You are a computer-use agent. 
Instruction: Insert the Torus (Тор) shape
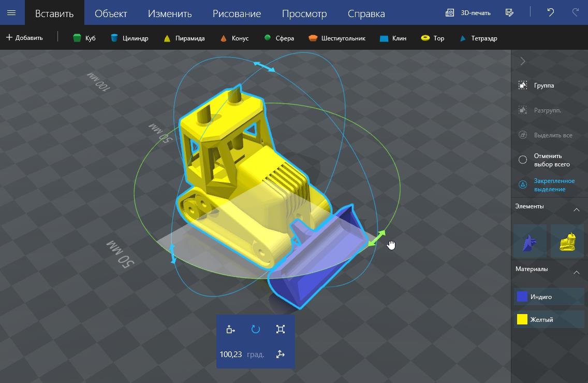click(433, 38)
